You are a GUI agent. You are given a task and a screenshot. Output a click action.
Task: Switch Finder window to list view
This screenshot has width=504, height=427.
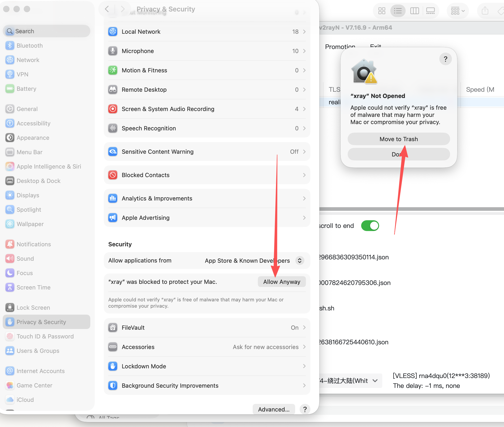(x=398, y=11)
